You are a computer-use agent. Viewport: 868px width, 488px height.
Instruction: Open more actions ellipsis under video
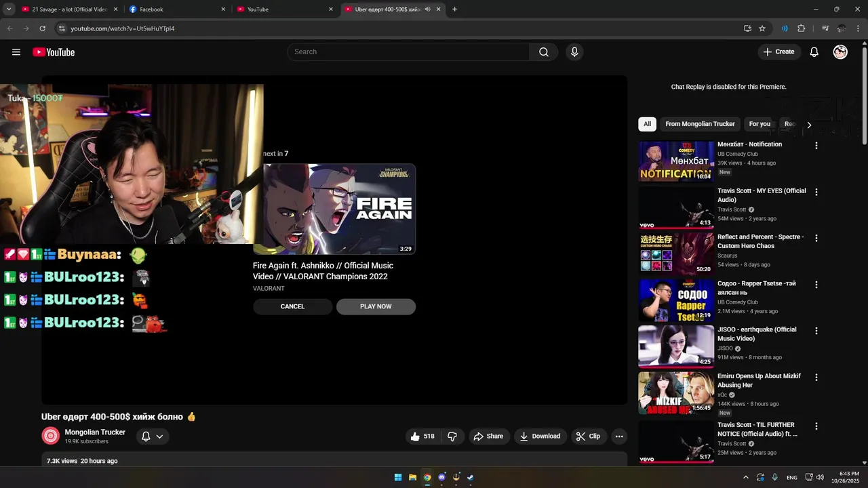click(619, 436)
